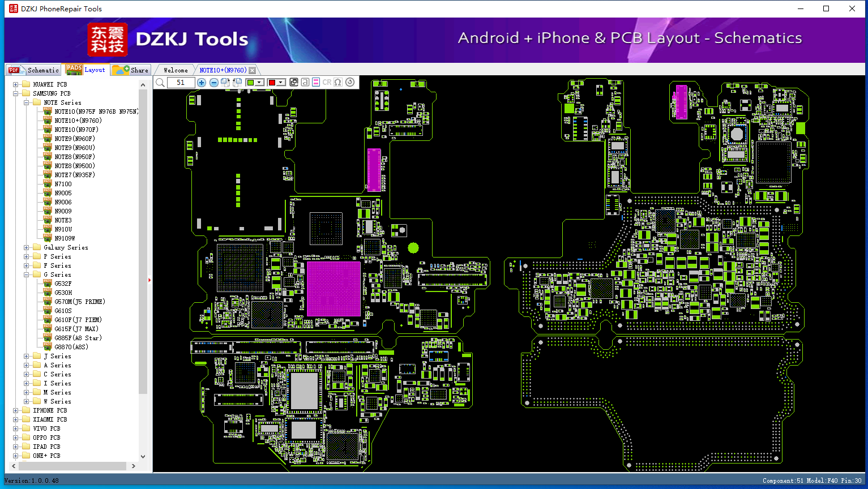
Task: Expand the HUAWEI PCB folder
Action: (x=16, y=84)
